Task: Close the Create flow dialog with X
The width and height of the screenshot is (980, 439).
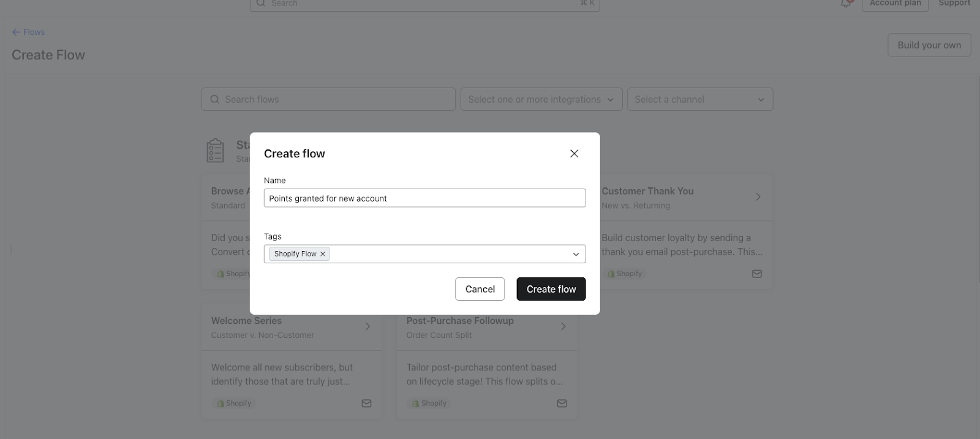Action: click(574, 154)
